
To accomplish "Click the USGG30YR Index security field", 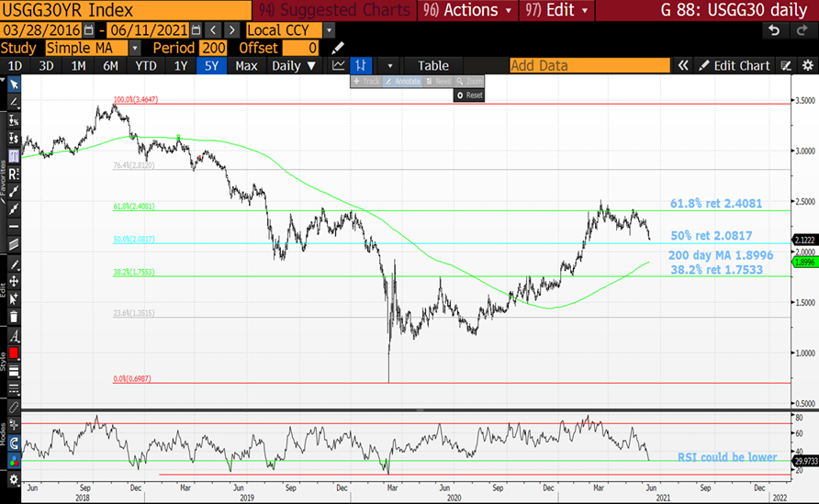I will click(126, 10).
